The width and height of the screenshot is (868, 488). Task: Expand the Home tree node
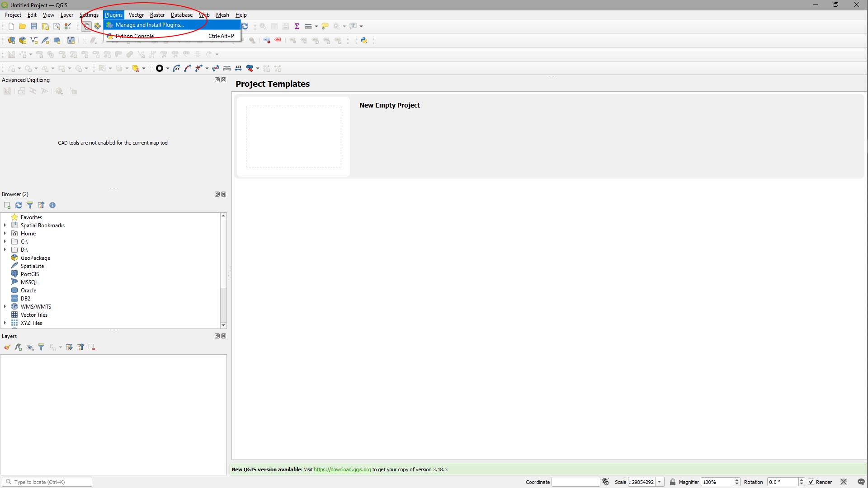click(x=5, y=233)
